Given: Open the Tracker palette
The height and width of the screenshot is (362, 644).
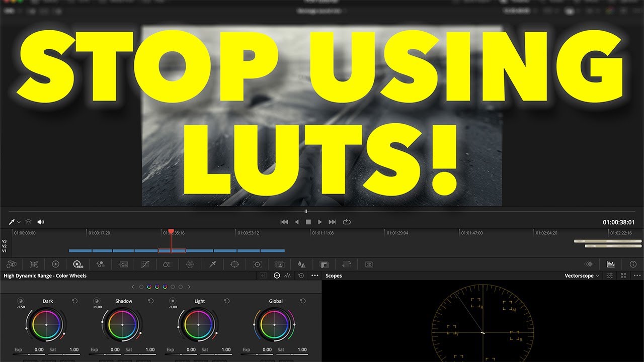Looking at the screenshot, I should click(257, 264).
